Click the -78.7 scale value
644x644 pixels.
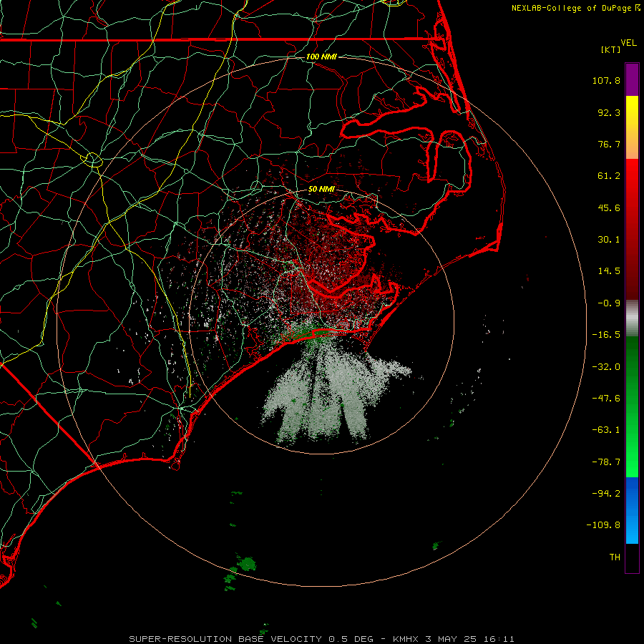click(606, 462)
